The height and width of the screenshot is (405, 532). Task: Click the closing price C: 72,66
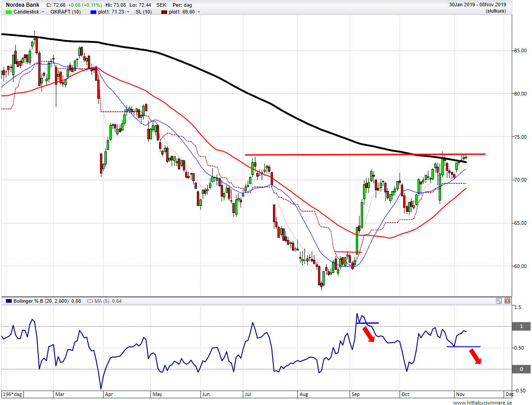pos(56,5)
